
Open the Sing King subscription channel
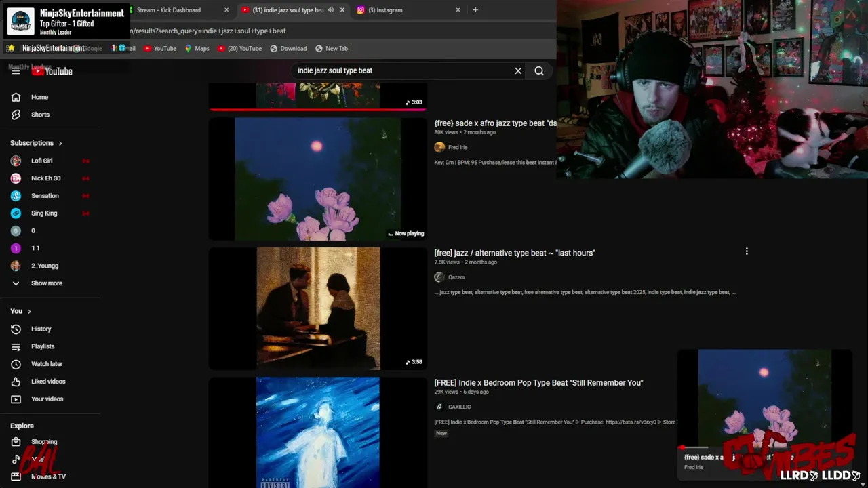tap(44, 213)
